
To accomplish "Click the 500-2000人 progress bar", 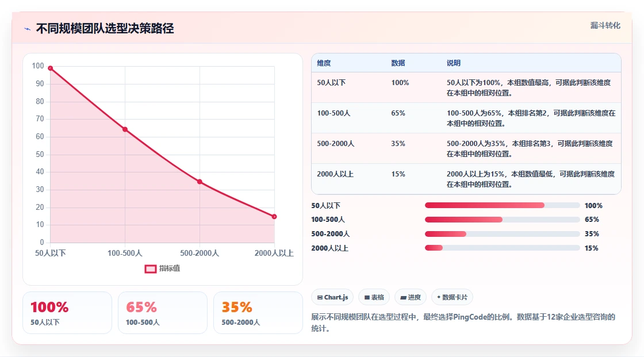I will tap(502, 234).
